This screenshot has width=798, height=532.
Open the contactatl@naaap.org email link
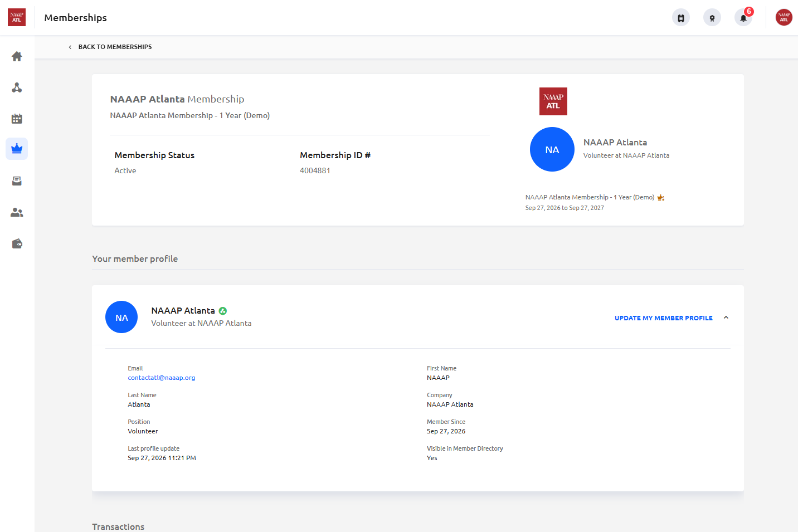(x=162, y=378)
